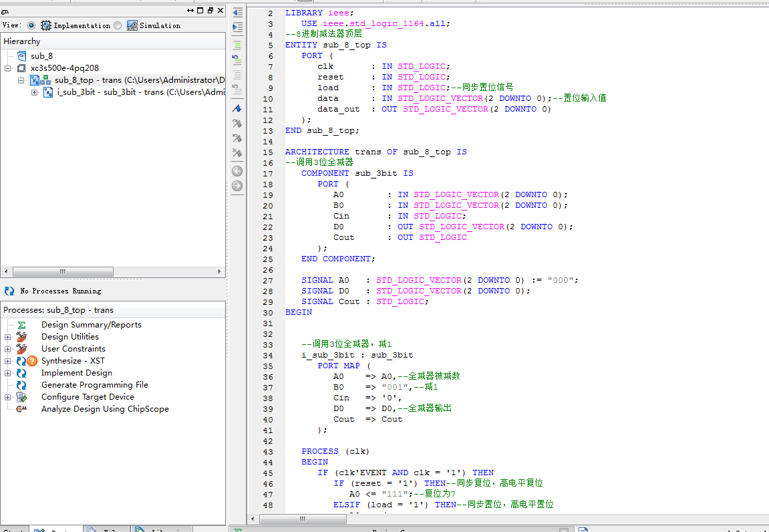
Task: Click the code editor horizontal scrollbar thumb
Action: click(x=303, y=519)
